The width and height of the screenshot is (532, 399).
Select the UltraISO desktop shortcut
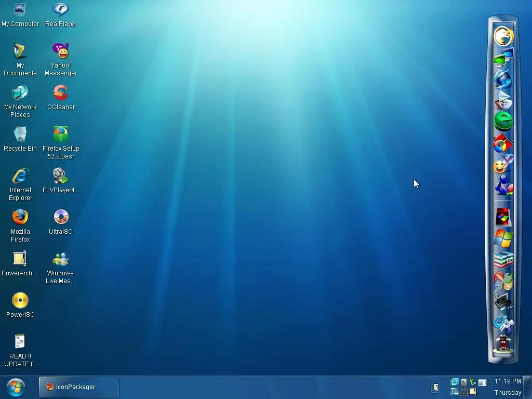pyautogui.click(x=61, y=222)
